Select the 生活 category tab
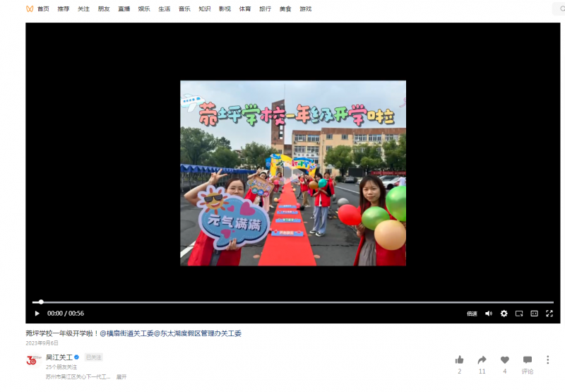This screenshot has width=565, height=392. point(165,8)
